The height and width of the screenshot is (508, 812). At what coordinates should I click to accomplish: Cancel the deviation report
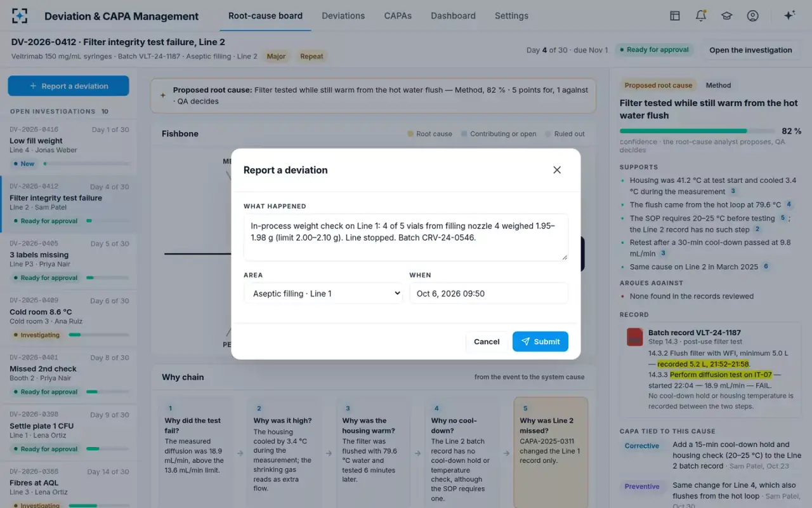point(487,342)
